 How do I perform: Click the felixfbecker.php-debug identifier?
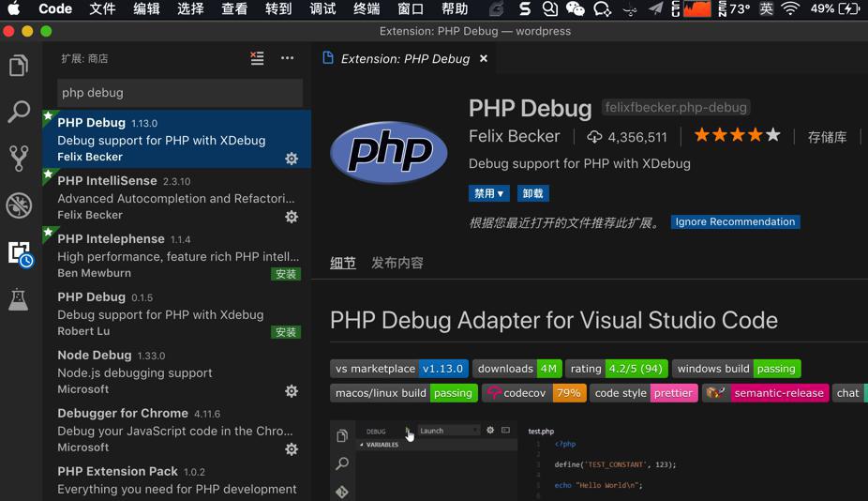675,108
